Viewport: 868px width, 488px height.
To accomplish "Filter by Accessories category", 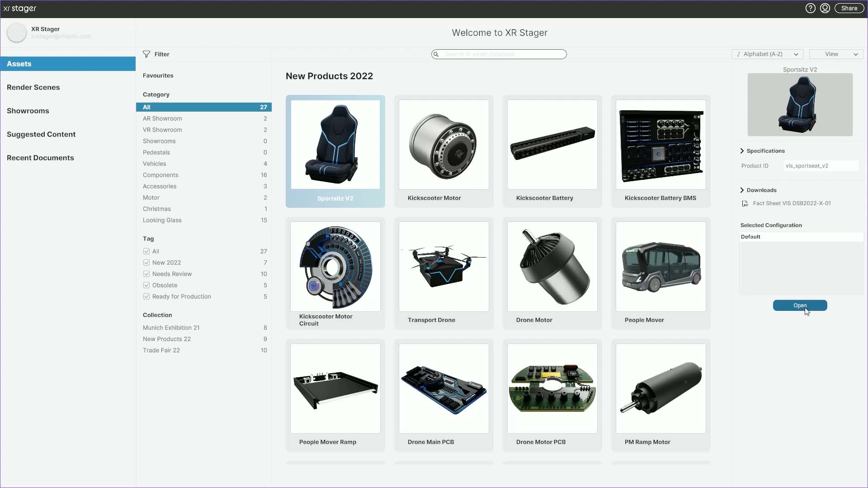I will coord(205,186).
